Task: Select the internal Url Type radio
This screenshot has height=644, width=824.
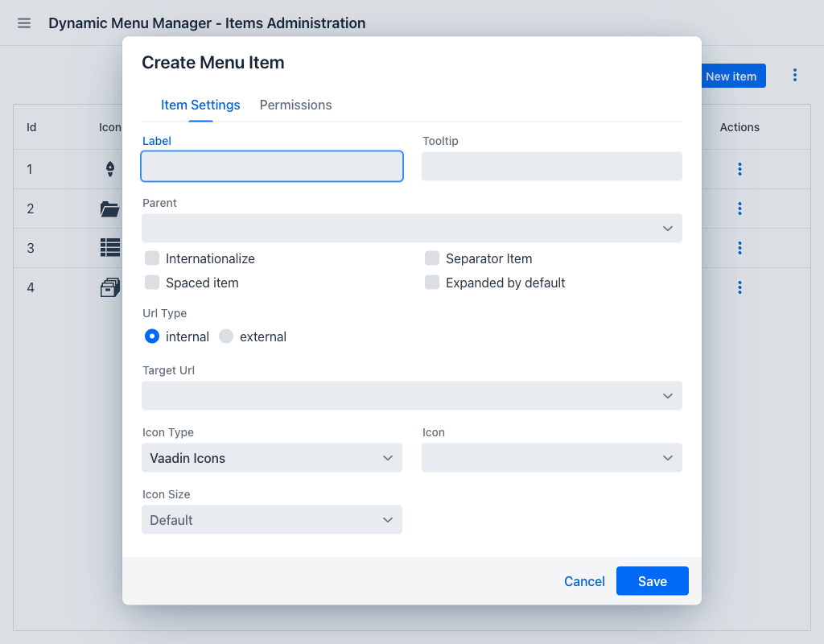Action: click(152, 336)
